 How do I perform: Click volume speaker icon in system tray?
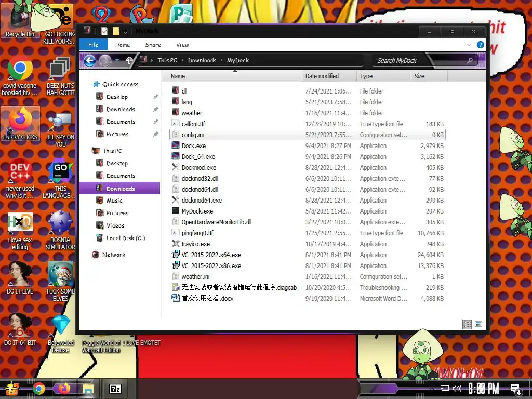457,389
